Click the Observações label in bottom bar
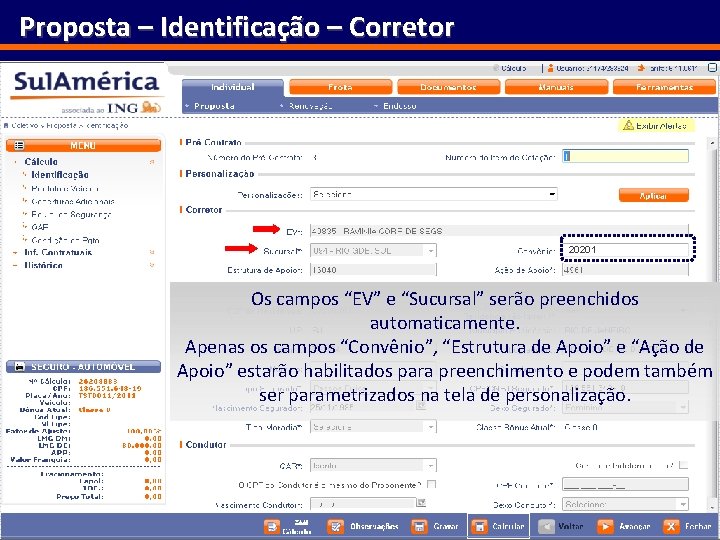720x540 pixels. (374, 526)
